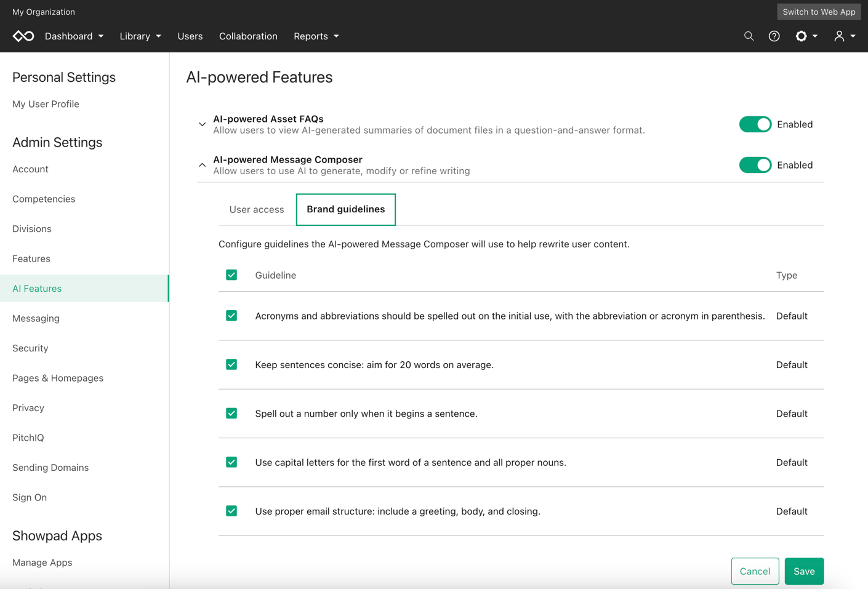The image size is (868, 589).
Task: Uncheck the Acronyms and abbreviations guideline
Action: click(x=231, y=316)
